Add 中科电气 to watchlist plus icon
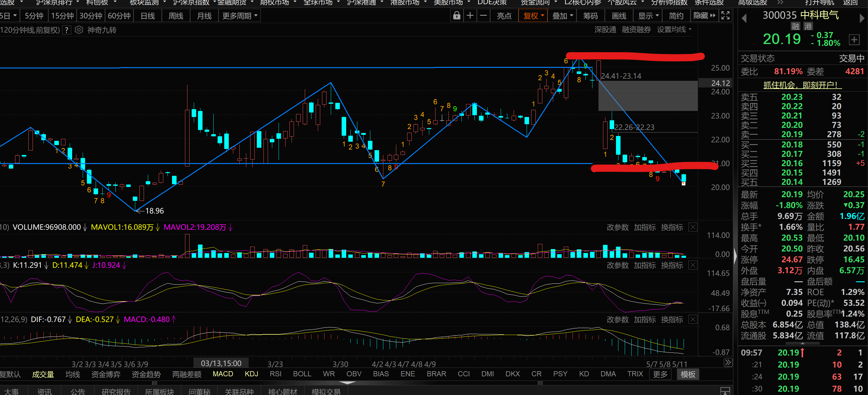This screenshot has width=868, height=395. 854,40
